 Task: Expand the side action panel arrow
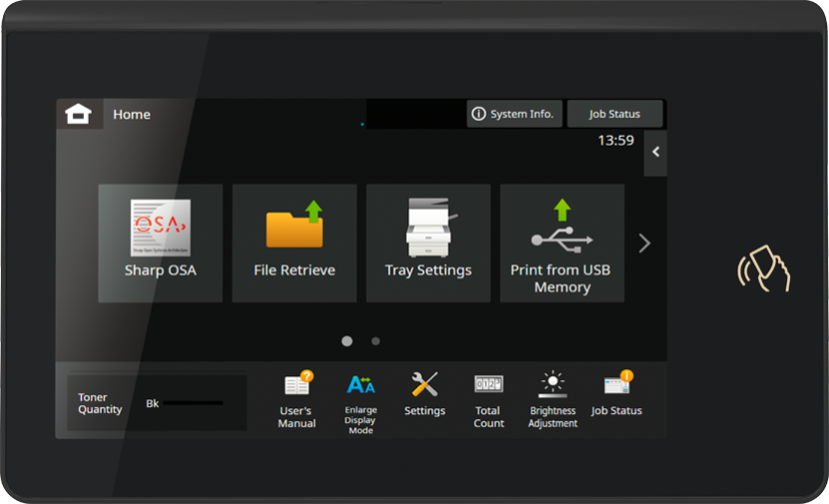(655, 152)
